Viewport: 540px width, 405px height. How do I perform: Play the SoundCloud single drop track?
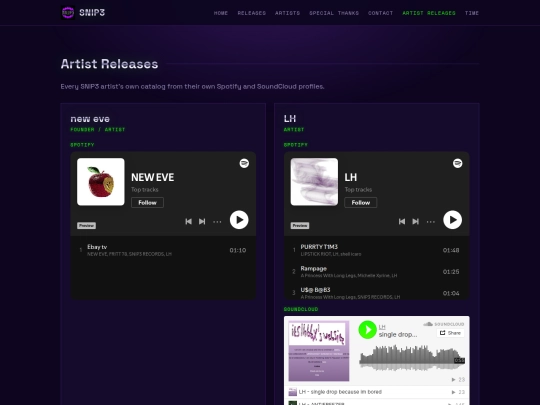tap(367, 330)
